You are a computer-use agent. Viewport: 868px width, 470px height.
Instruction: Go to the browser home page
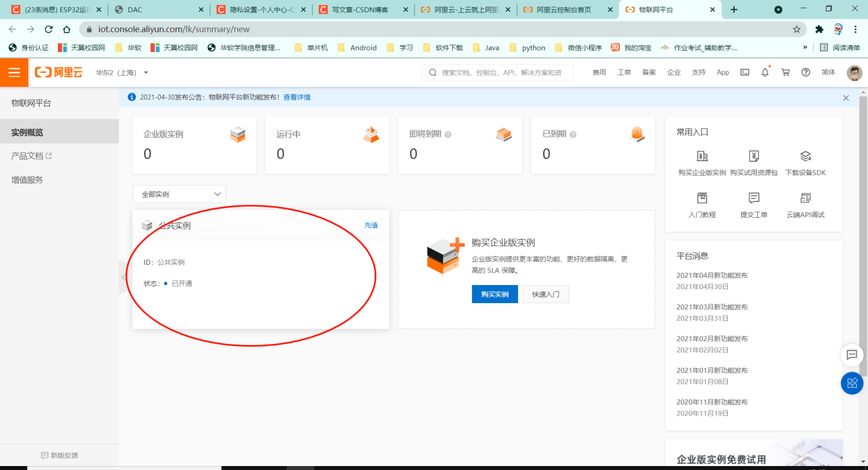click(67, 29)
